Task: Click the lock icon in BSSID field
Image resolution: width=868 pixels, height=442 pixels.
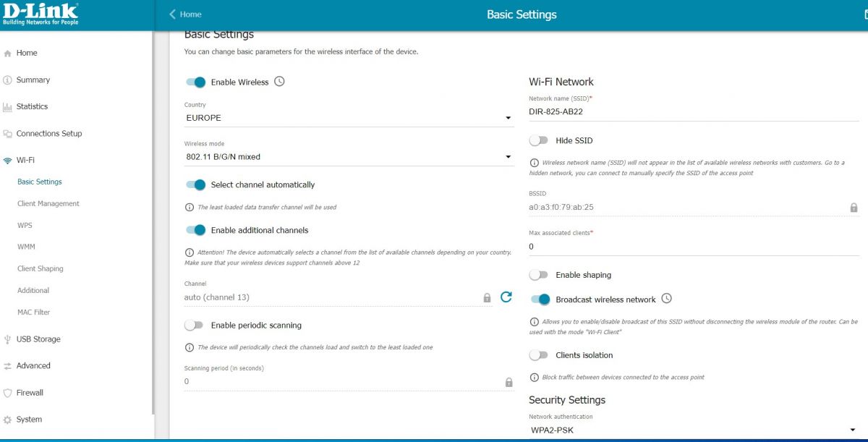Action: (854, 208)
